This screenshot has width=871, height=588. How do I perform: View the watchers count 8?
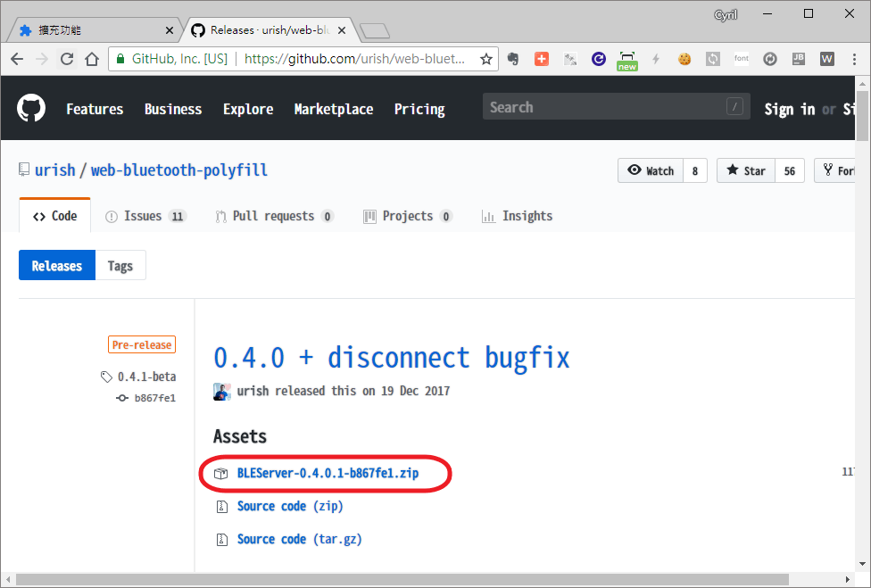695,170
